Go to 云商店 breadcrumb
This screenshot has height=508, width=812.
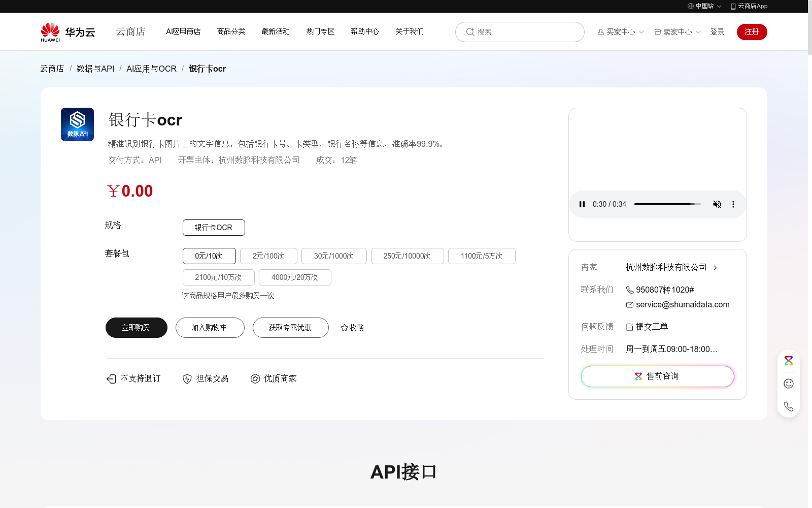tap(52, 69)
